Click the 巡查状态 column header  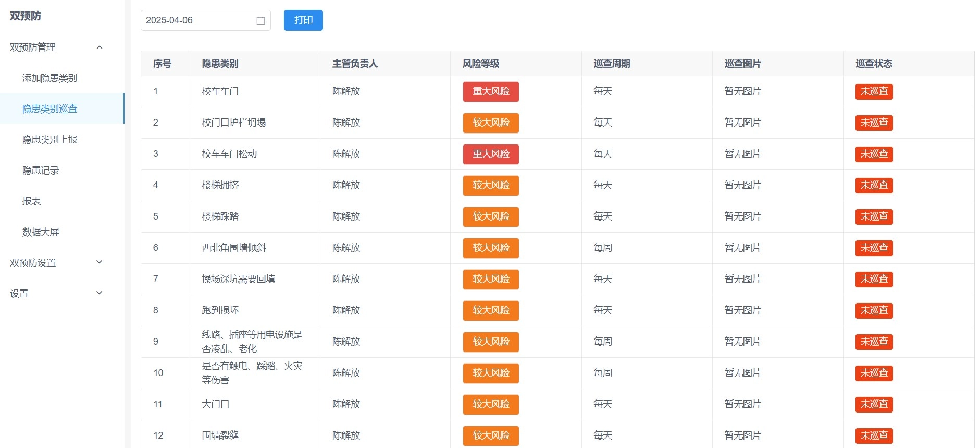874,64
